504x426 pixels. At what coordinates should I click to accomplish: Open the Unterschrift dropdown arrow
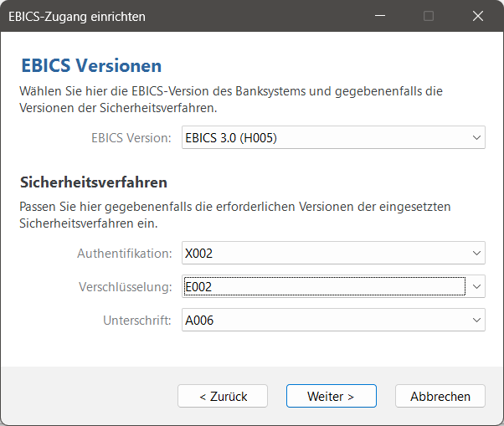click(x=476, y=320)
